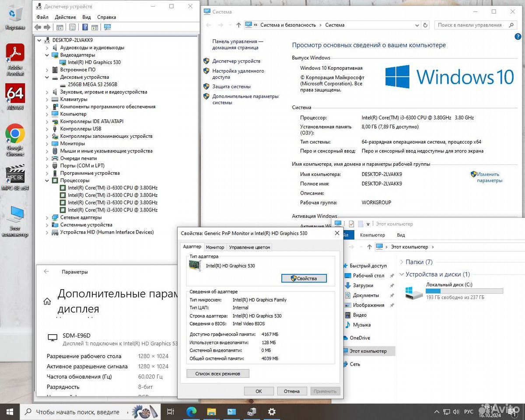Screen dimensions: 525x420
Task: Open the AIDA64 desktop icon
Action: click(15, 97)
